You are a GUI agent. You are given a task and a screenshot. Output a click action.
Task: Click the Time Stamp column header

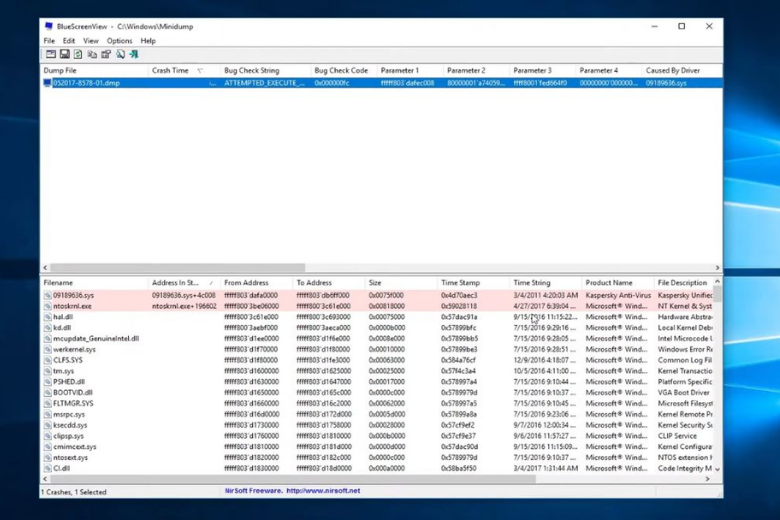[473, 283]
